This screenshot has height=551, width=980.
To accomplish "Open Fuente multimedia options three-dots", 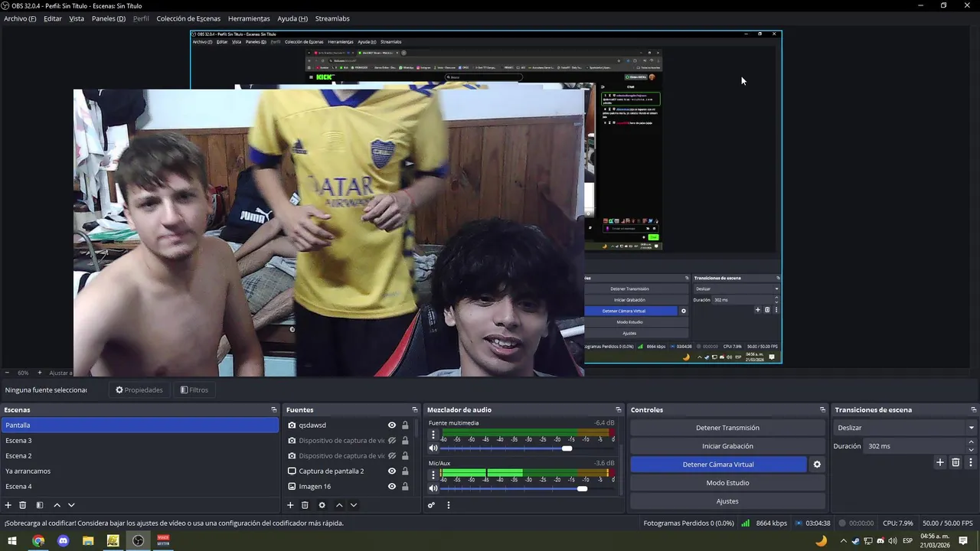I will (x=433, y=435).
